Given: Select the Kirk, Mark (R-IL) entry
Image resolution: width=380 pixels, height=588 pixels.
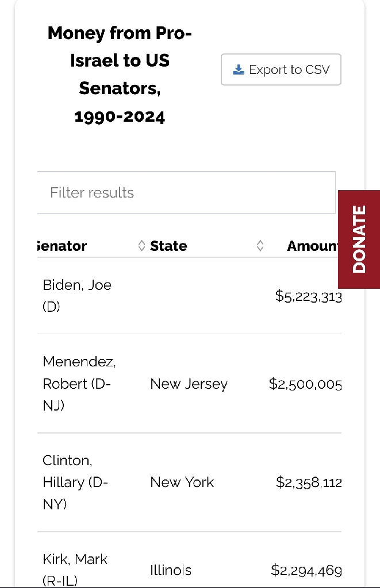Looking at the screenshot, I should click(x=75, y=570).
